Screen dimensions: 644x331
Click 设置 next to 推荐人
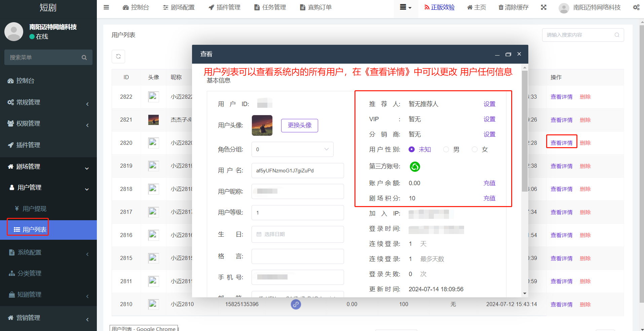489,104
